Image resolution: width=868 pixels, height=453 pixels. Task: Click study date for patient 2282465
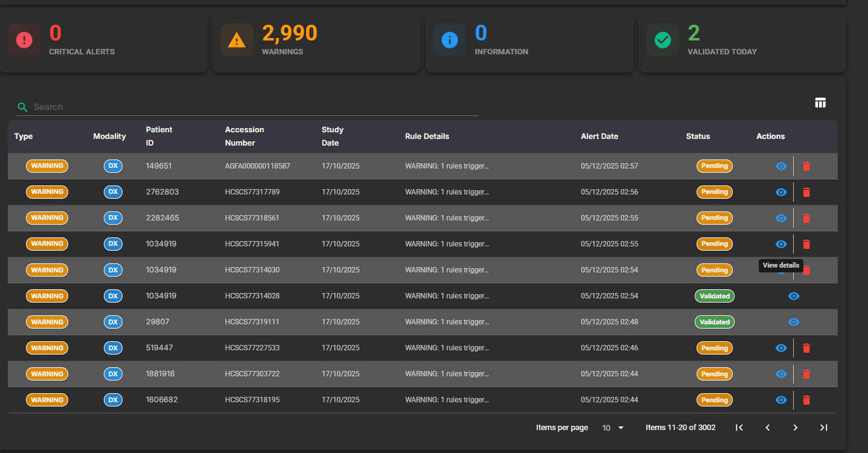pyautogui.click(x=340, y=218)
